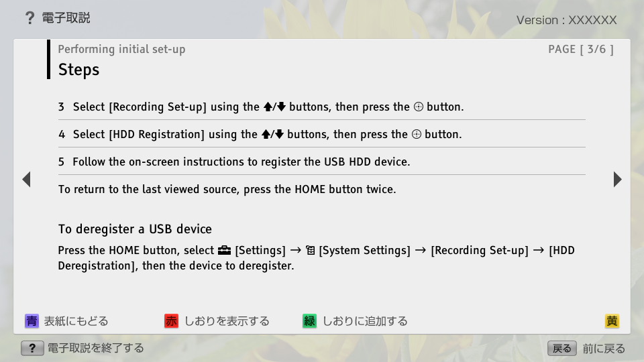Exit the manual via 電子取説を終了する
This screenshot has width=644, height=362.
point(95,348)
